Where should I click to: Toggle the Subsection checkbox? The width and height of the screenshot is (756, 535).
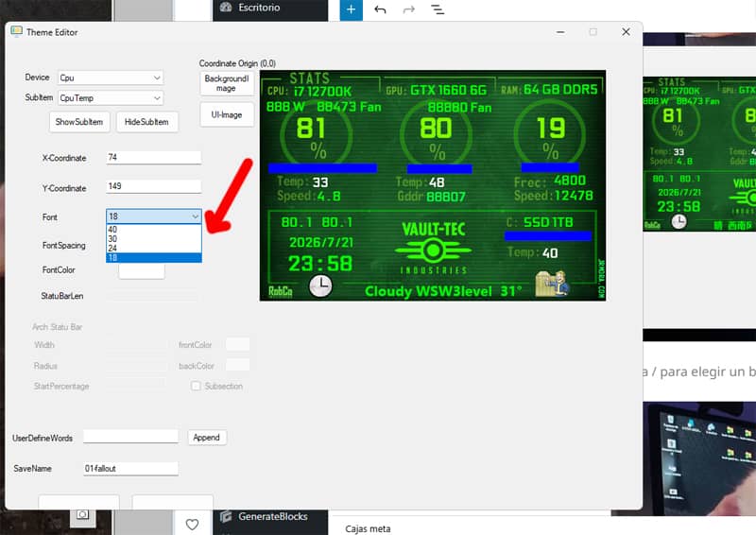tap(196, 386)
